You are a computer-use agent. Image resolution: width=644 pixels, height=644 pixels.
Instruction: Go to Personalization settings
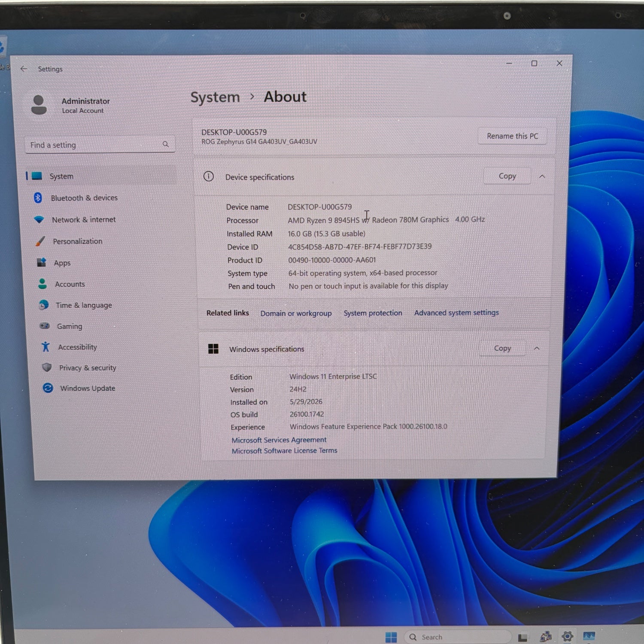click(78, 241)
